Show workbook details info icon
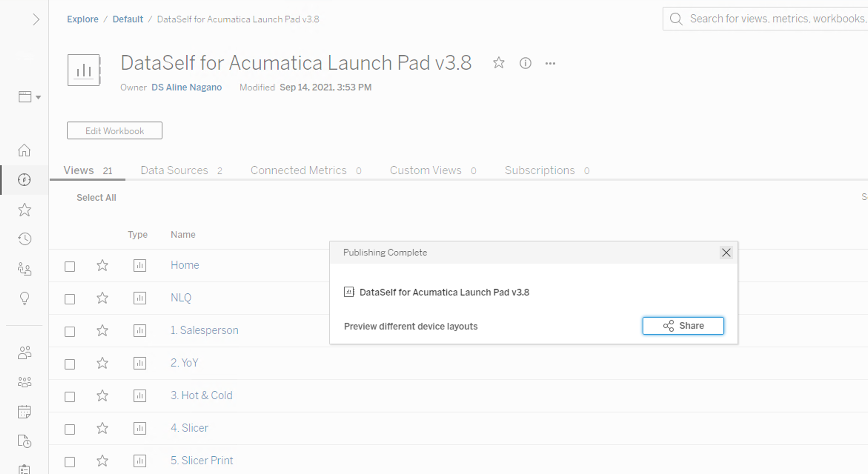The height and width of the screenshot is (474, 868). pyautogui.click(x=525, y=63)
